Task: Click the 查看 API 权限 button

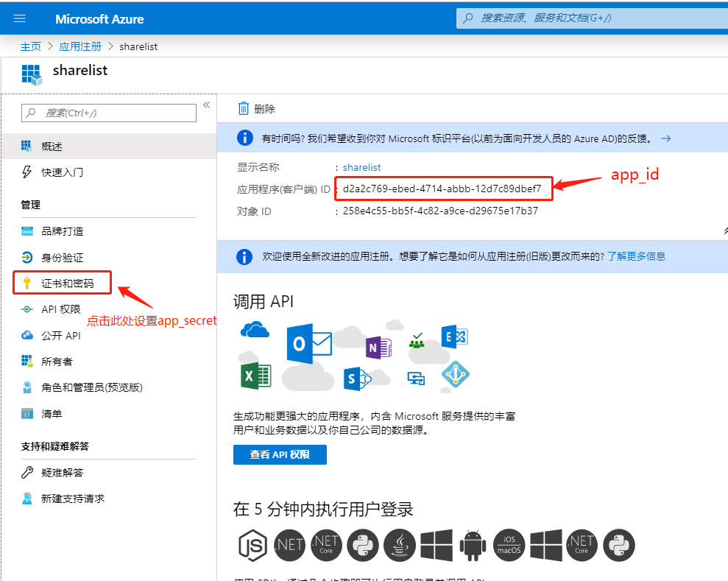Action: [280, 454]
